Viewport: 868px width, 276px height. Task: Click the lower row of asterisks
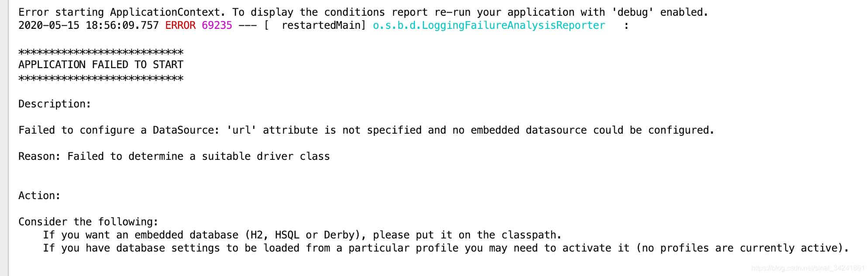[100, 78]
